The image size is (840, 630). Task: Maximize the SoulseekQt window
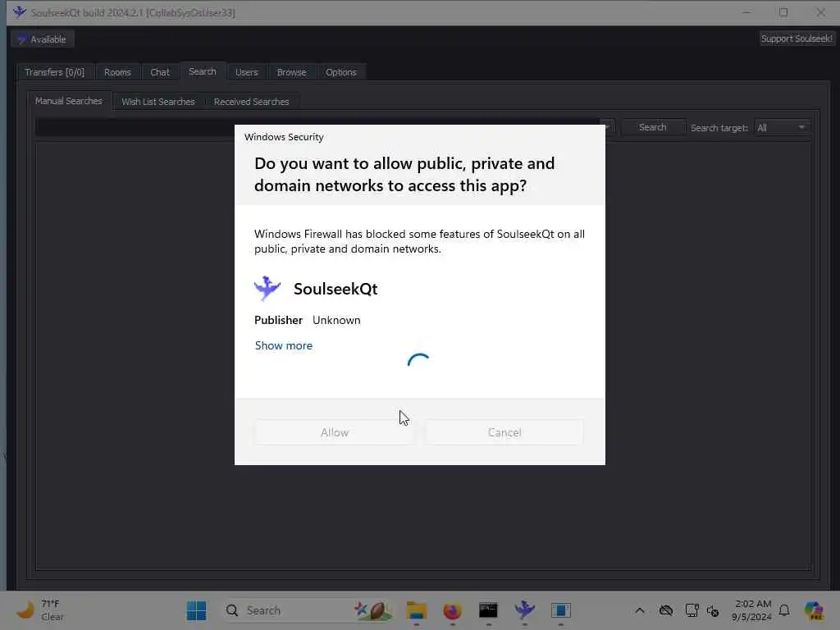783,11
